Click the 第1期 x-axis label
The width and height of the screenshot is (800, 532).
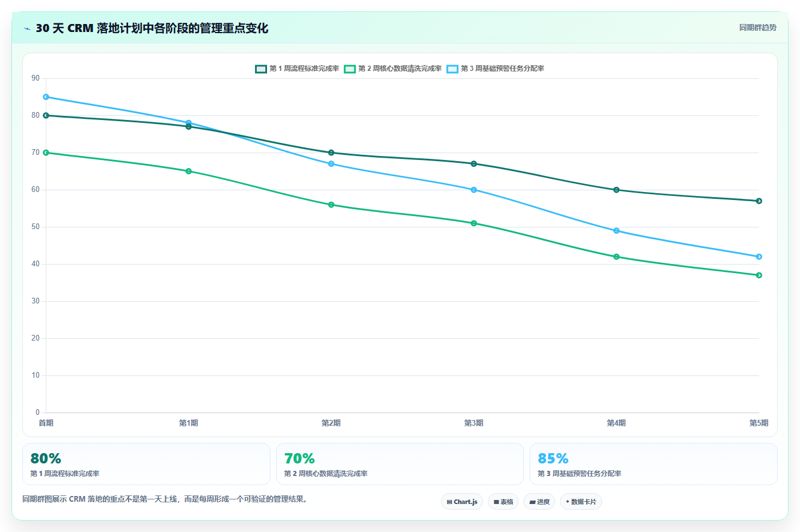189,423
